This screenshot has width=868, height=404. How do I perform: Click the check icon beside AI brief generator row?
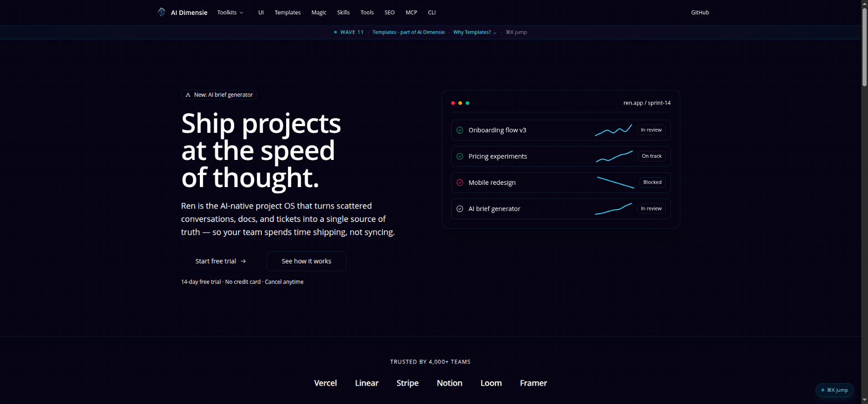pos(459,209)
